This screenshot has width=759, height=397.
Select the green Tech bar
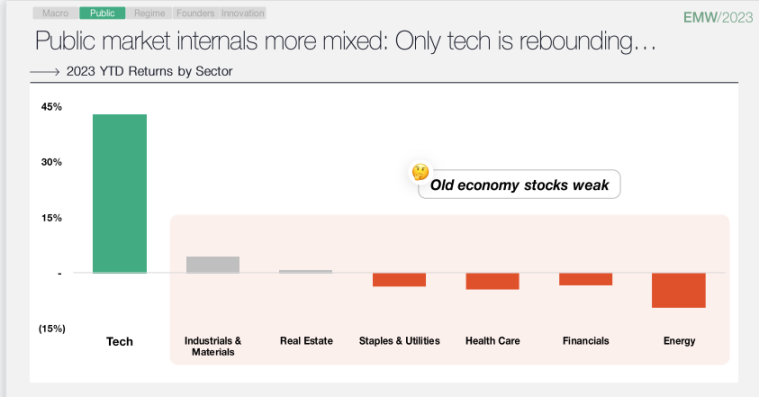[x=120, y=194]
